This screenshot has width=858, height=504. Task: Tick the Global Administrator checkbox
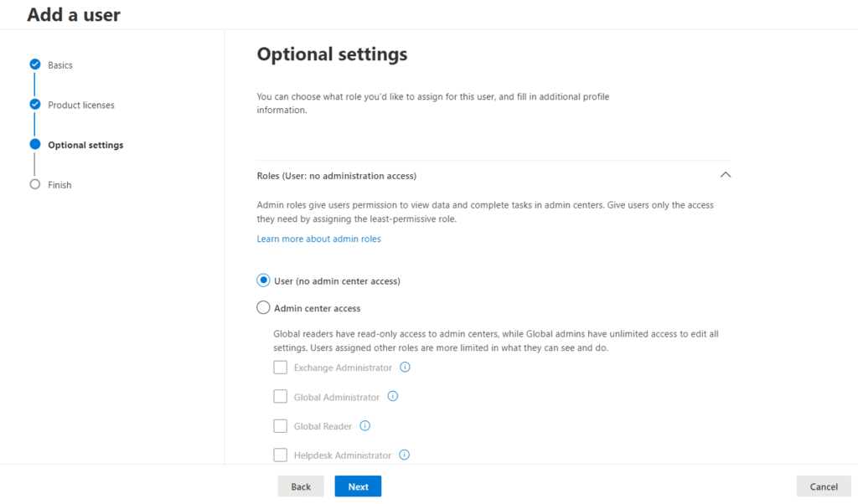click(x=281, y=397)
